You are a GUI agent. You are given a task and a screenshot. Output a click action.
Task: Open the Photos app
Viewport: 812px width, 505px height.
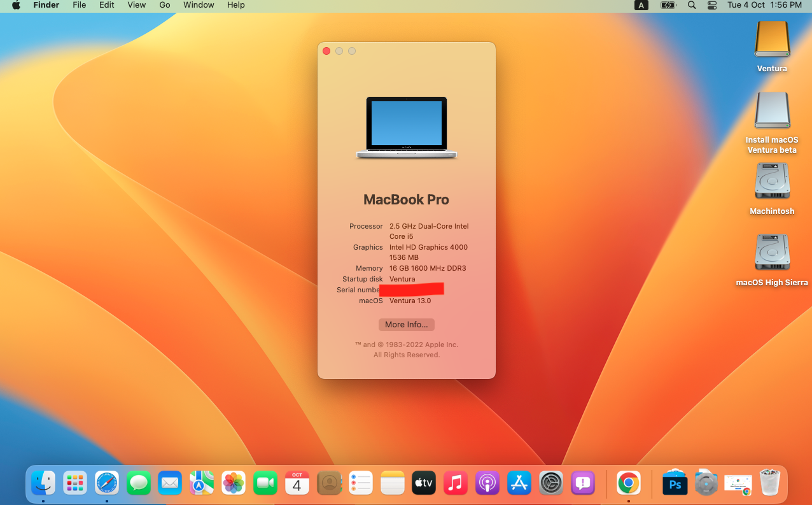[234, 484]
